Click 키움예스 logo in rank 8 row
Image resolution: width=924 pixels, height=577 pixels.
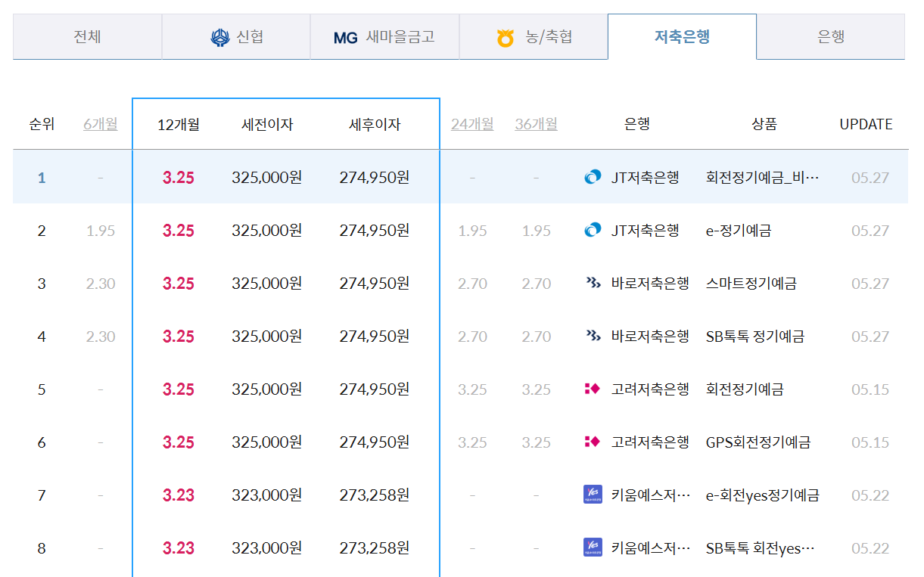tap(593, 548)
